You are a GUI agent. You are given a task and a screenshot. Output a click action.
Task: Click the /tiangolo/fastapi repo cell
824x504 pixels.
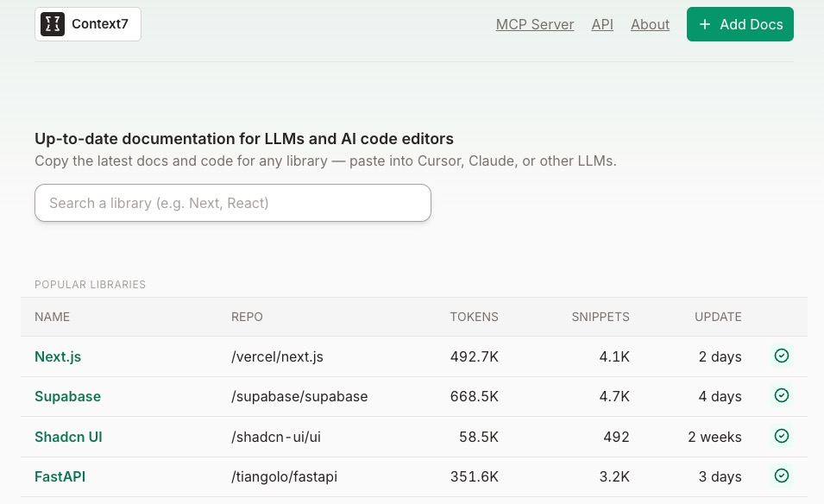[x=284, y=476]
